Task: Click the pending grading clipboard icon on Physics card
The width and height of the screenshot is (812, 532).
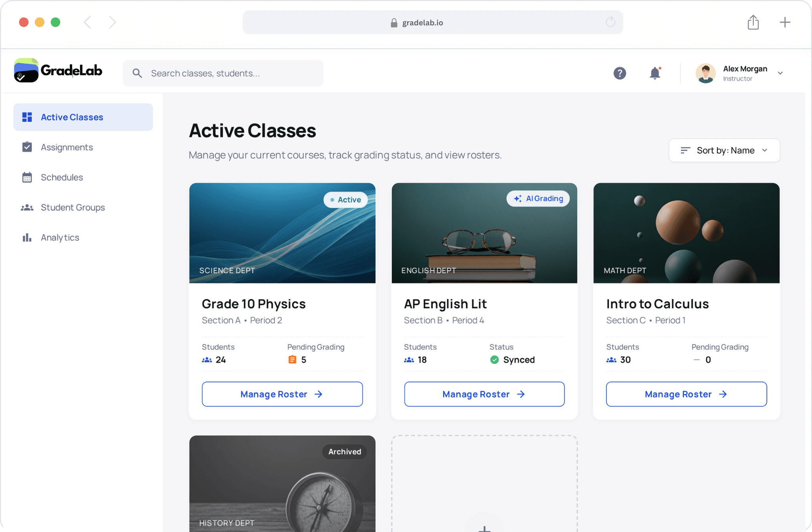Action: tap(292, 359)
